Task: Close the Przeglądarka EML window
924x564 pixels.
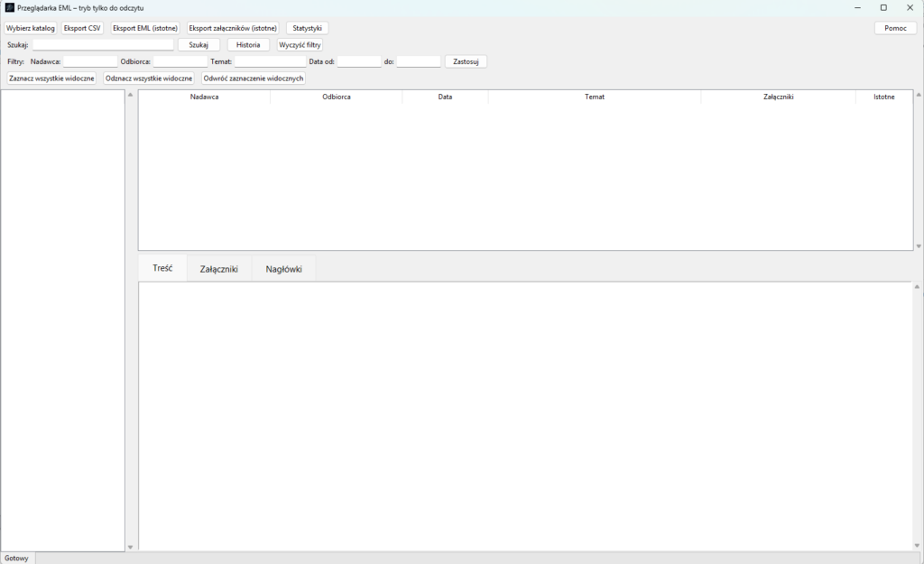Action: pos(910,7)
